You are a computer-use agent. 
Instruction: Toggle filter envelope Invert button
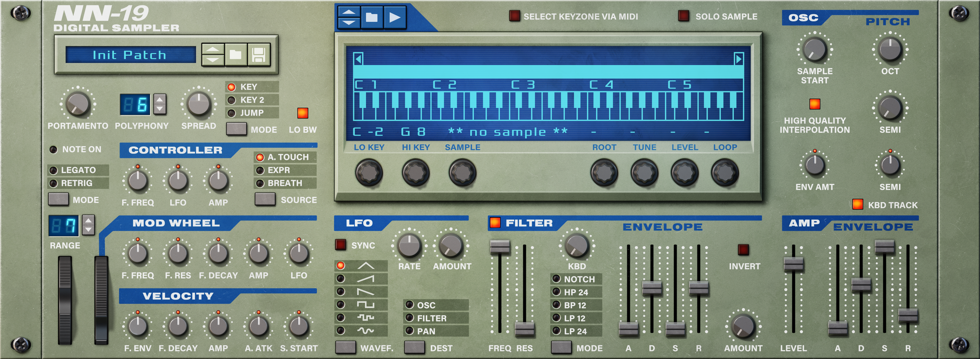point(743,249)
